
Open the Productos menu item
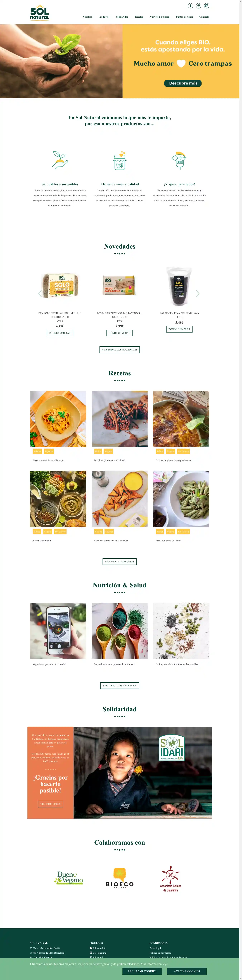pyautogui.click(x=104, y=17)
